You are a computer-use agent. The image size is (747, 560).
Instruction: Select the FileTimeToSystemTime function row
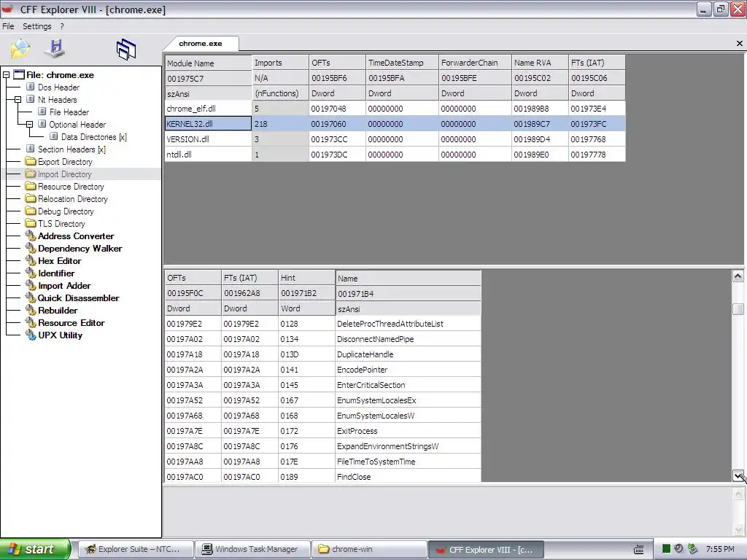(323, 462)
